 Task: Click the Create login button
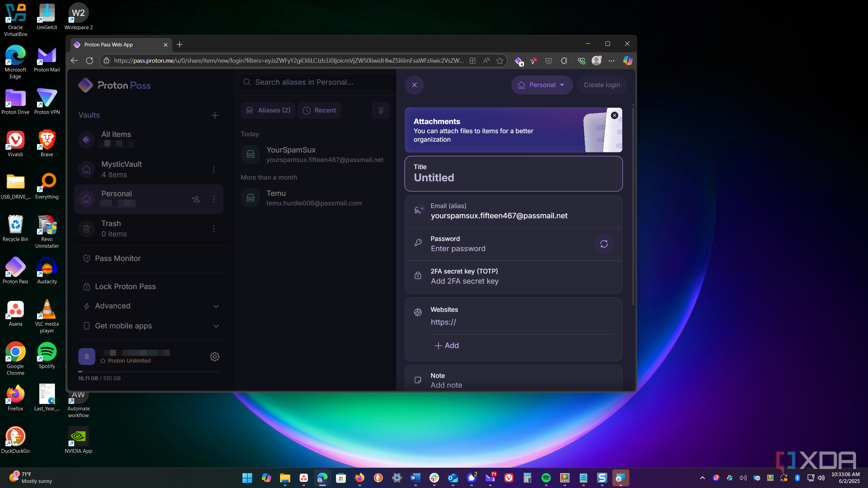pyautogui.click(x=602, y=85)
